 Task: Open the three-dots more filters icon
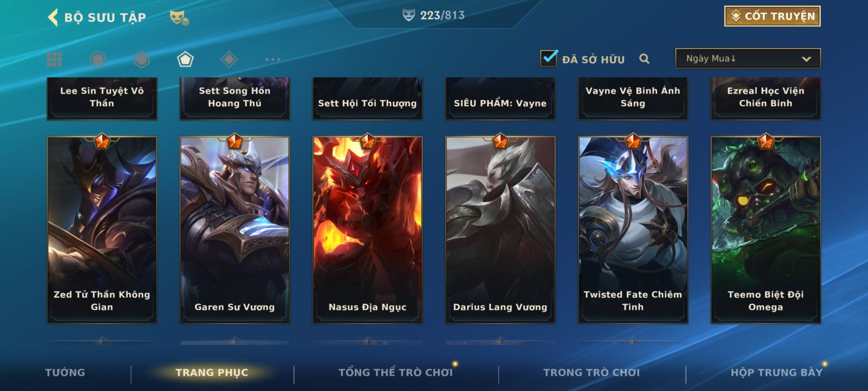tap(273, 59)
